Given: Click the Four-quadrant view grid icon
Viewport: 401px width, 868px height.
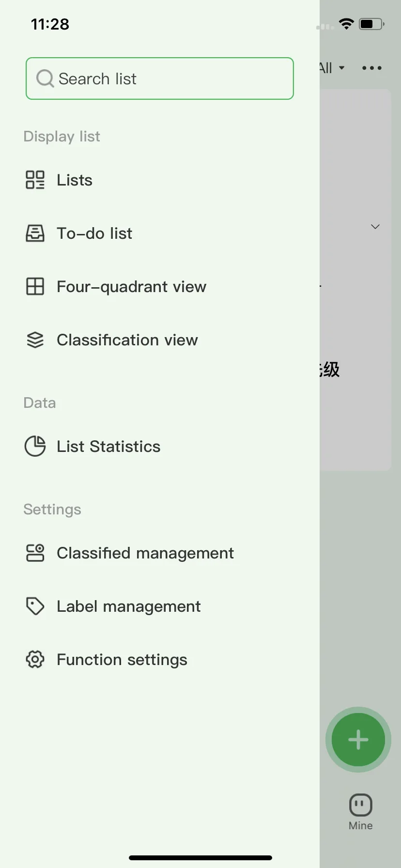Looking at the screenshot, I should (x=35, y=286).
